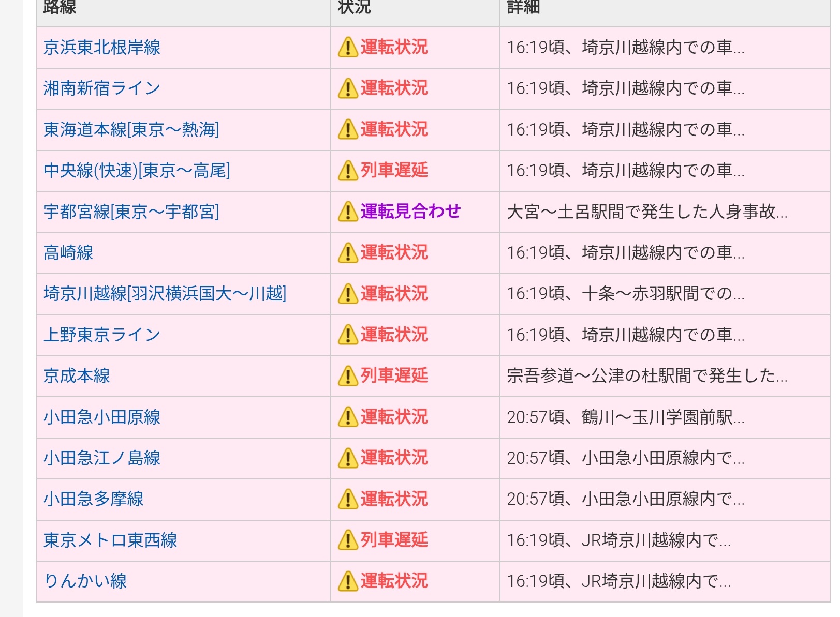Click warning icon beside 湘南新宿ライン status
The image size is (840, 617).
coord(348,88)
